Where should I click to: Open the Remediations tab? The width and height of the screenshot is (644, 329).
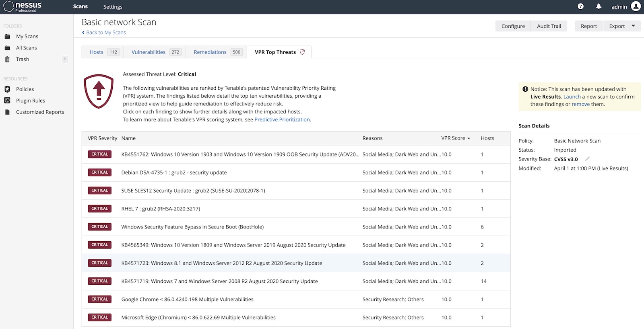click(x=210, y=52)
